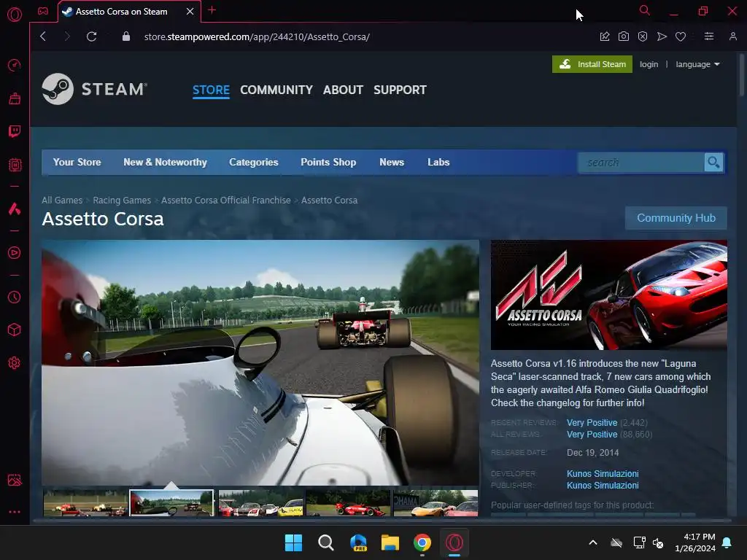Open Settings gear in sidebar

pyautogui.click(x=15, y=363)
